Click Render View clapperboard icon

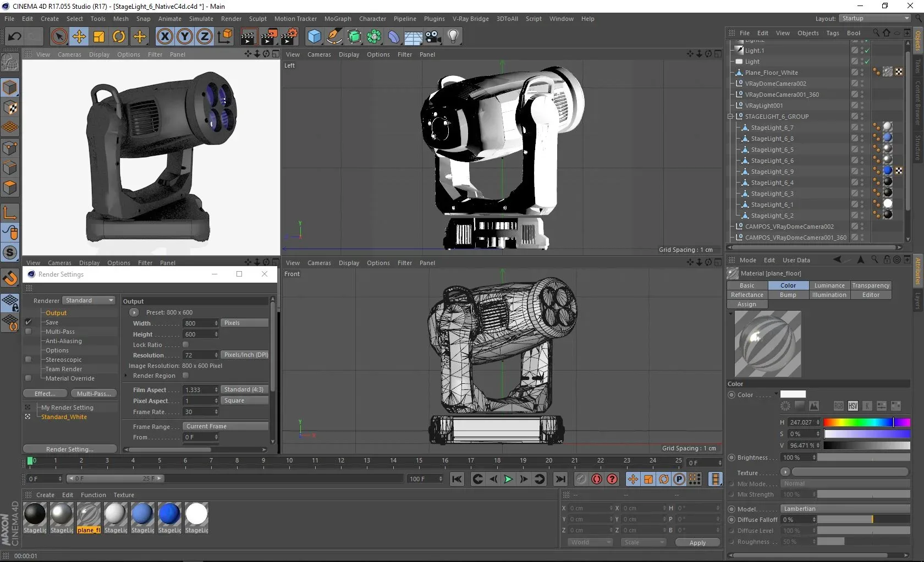point(248,37)
